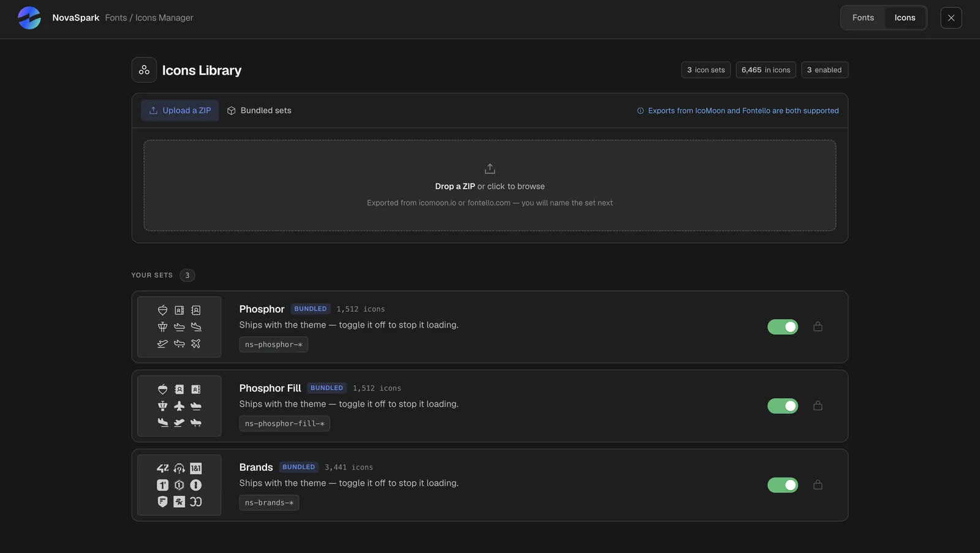The width and height of the screenshot is (980, 553).
Task: Click the '3 icon sets' stat badge
Action: (706, 70)
